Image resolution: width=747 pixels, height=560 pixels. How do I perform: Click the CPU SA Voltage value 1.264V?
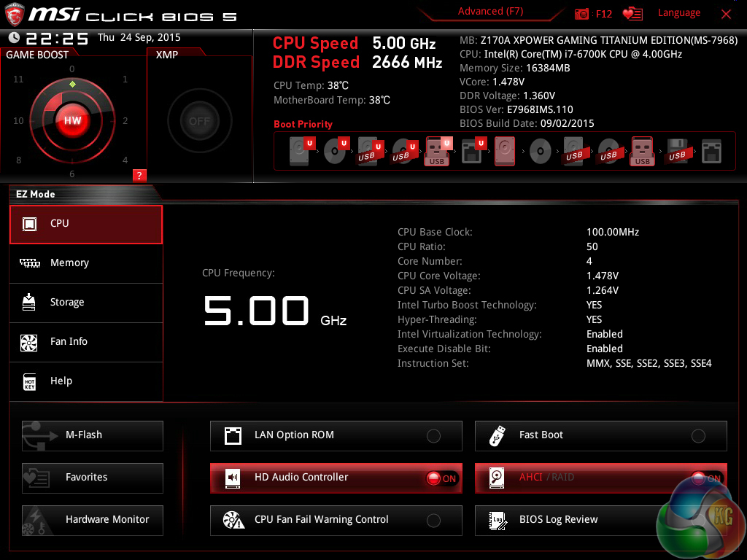point(603,290)
